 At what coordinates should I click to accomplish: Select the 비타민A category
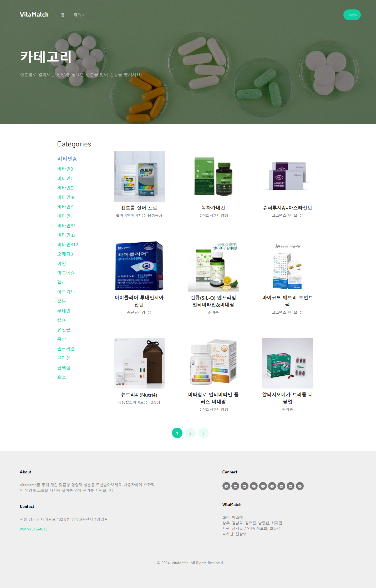click(x=67, y=159)
